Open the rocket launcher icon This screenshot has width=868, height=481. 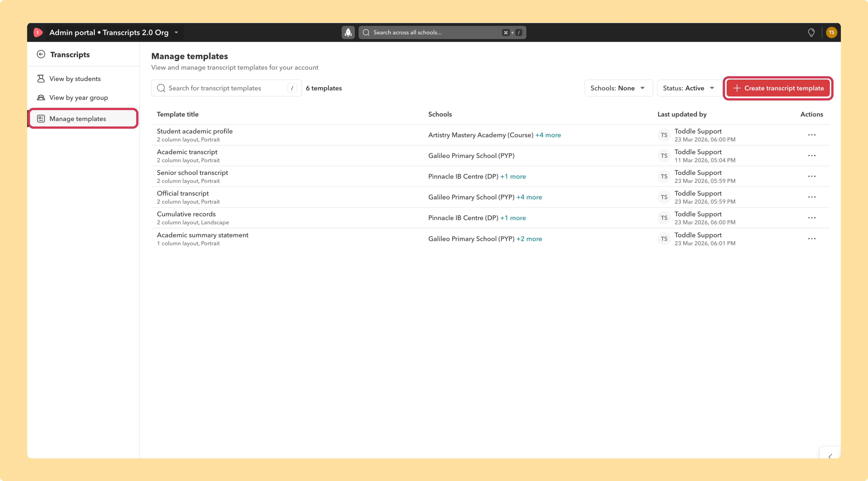click(348, 32)
